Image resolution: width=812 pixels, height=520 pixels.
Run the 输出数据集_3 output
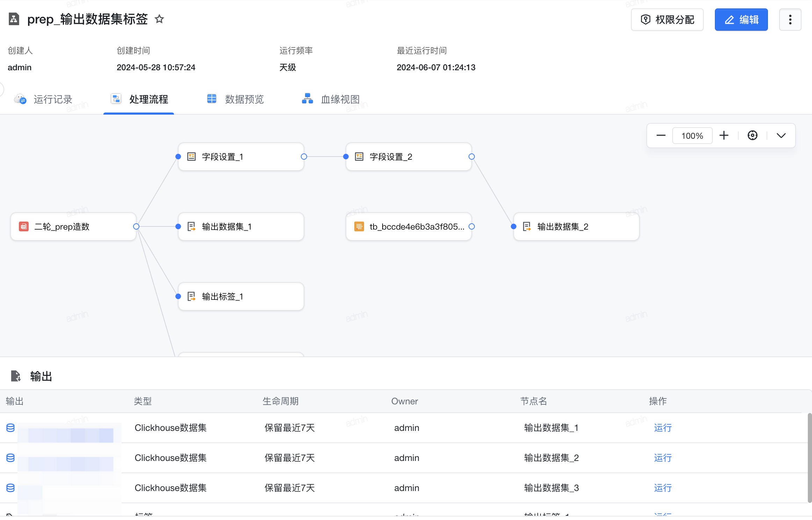coord(663,488)
